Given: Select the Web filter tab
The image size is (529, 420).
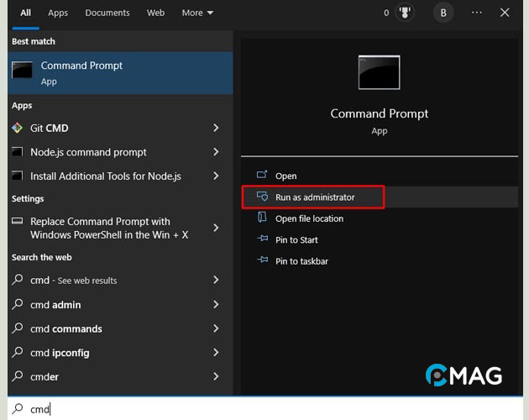Looking at the screenshot, I should (x=155, y=13).
